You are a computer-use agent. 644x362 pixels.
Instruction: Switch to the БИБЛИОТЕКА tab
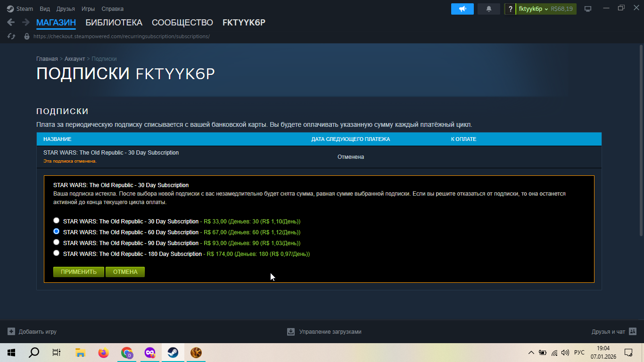click(x=114, y=23)
